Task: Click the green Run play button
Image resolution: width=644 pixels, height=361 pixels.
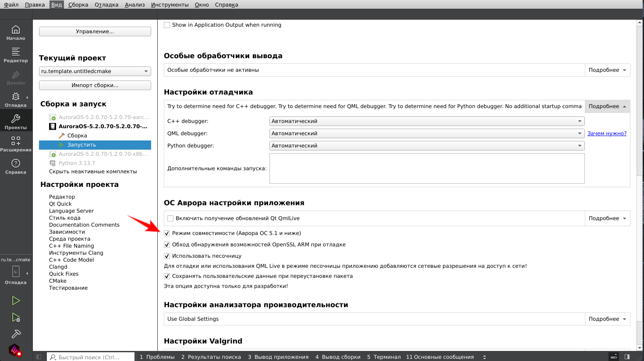Action: coord(16,301)
